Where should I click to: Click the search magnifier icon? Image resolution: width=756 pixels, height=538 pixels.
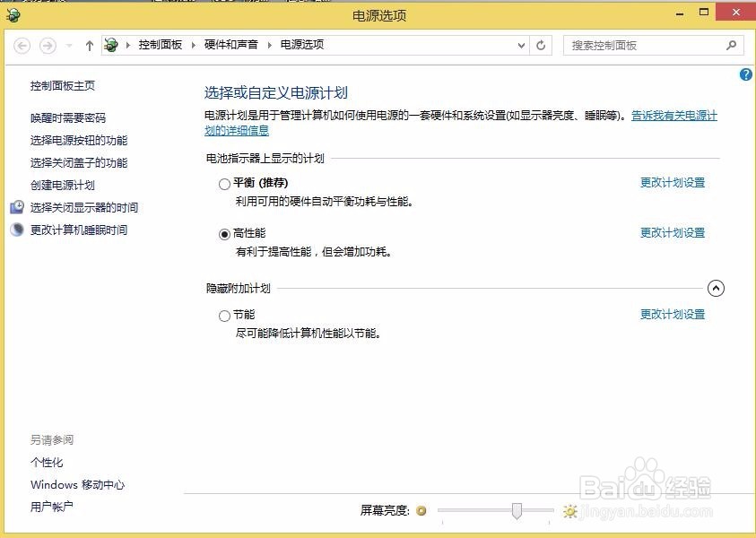click(731, 46)
